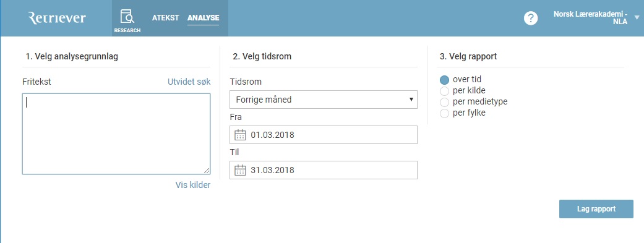This screenshot has width=644, height=243.
Task: Expand the Norsk Lærerakademi account menu arrow
Action: (637, 18)
